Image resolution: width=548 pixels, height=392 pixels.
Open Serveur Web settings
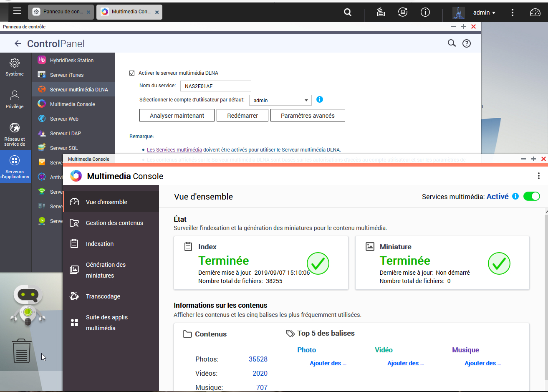pos(73,119)
